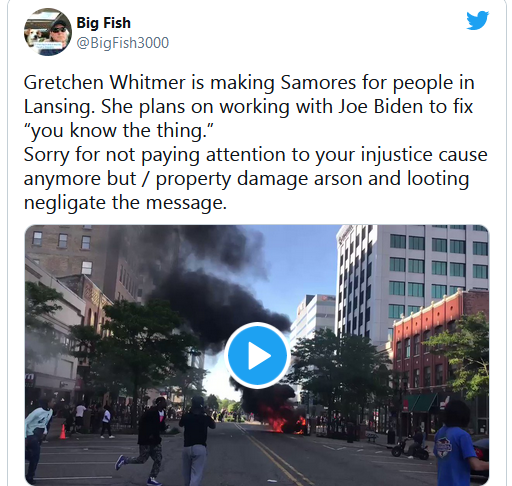Open Big Fish's profile picture
Screen dimensions: 512x486
(x=48, y=32)
